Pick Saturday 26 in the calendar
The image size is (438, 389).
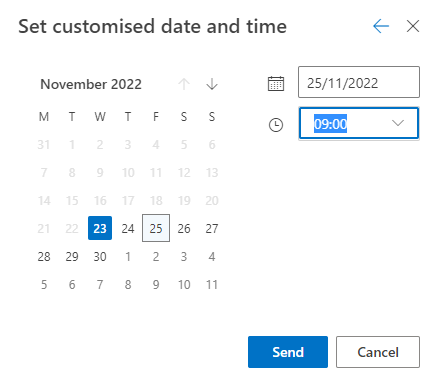(x=184, y=228)
